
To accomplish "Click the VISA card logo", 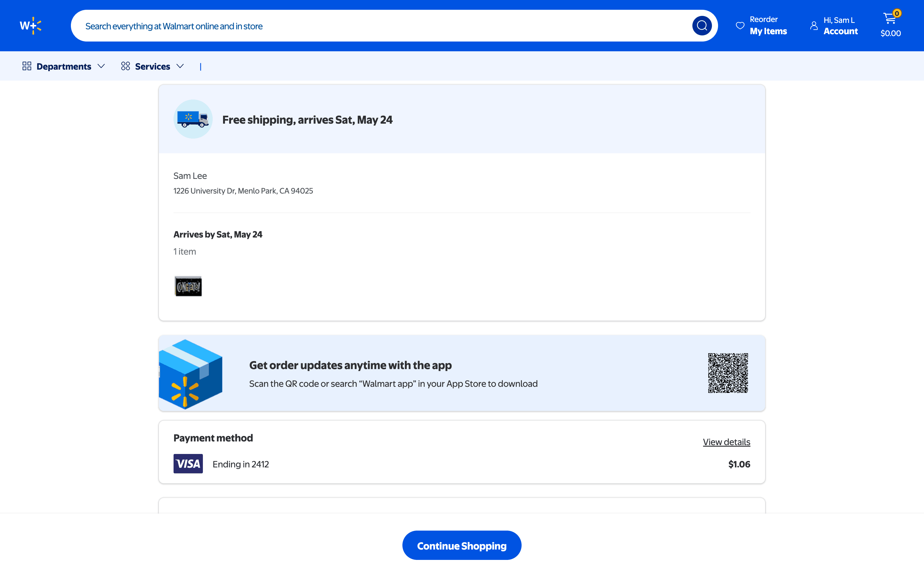I will (188, 464).
